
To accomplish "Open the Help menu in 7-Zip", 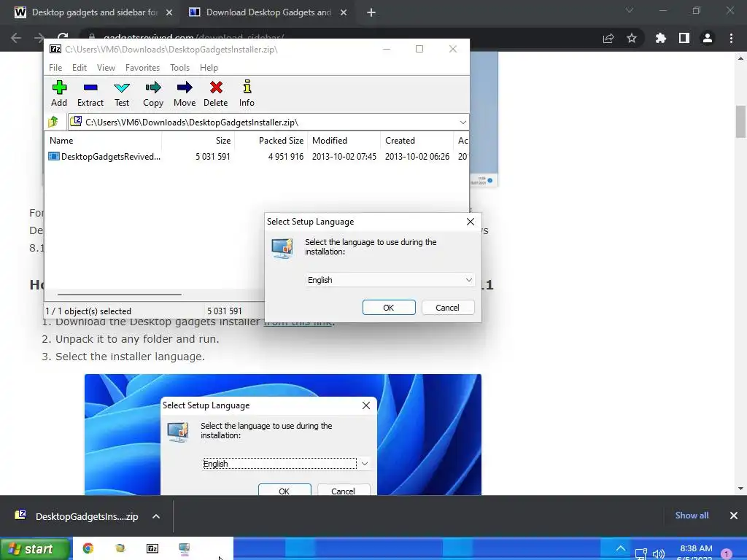I will point(209,68).
